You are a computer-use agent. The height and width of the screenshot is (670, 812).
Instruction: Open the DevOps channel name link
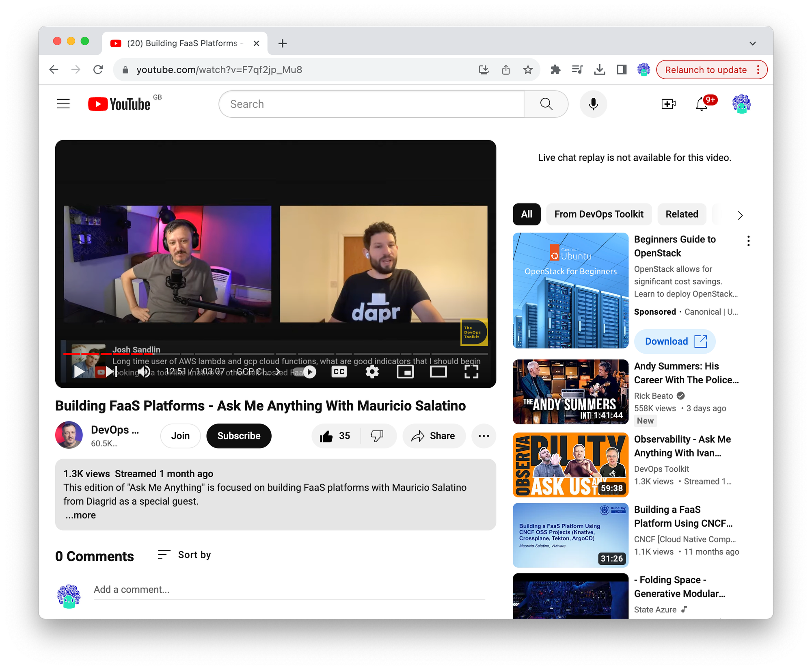(x=115, y=430)
